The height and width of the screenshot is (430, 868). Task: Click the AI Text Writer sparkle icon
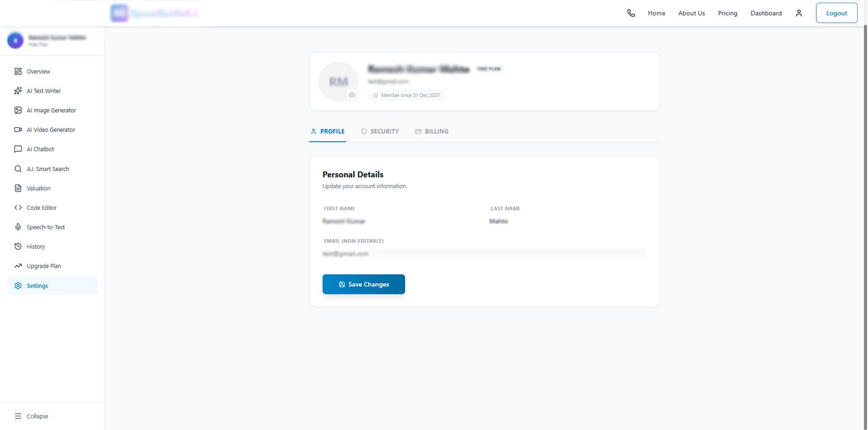18,91
